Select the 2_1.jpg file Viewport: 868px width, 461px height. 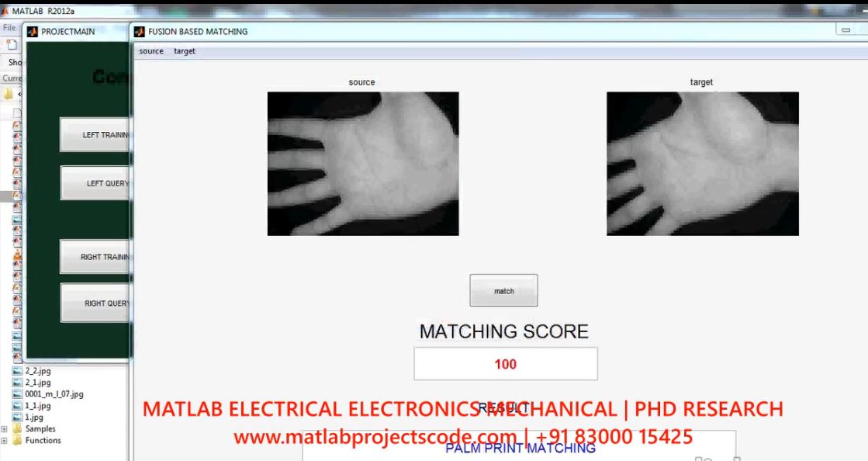pyautogui.click(x=37, y=383)
